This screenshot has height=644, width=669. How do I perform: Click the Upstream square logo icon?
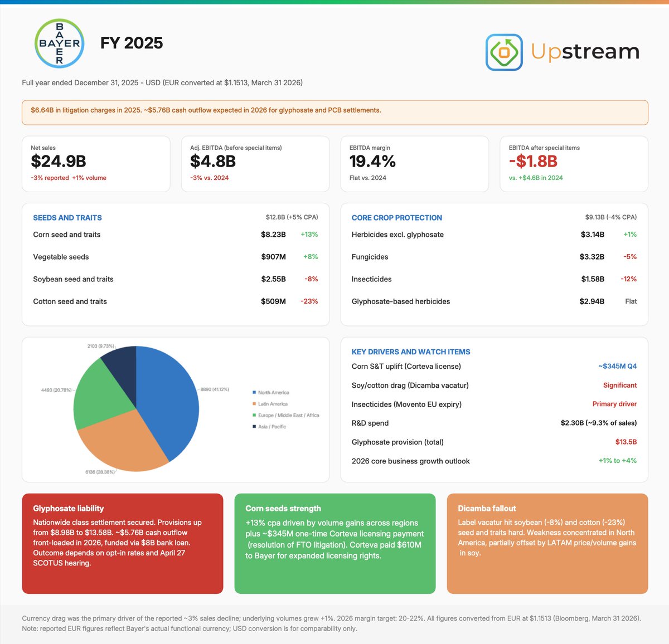504,52
